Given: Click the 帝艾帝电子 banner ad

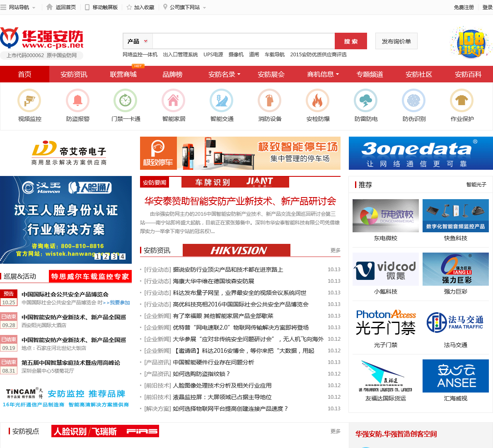Looking at the screenshot, I should pos(69,153).
